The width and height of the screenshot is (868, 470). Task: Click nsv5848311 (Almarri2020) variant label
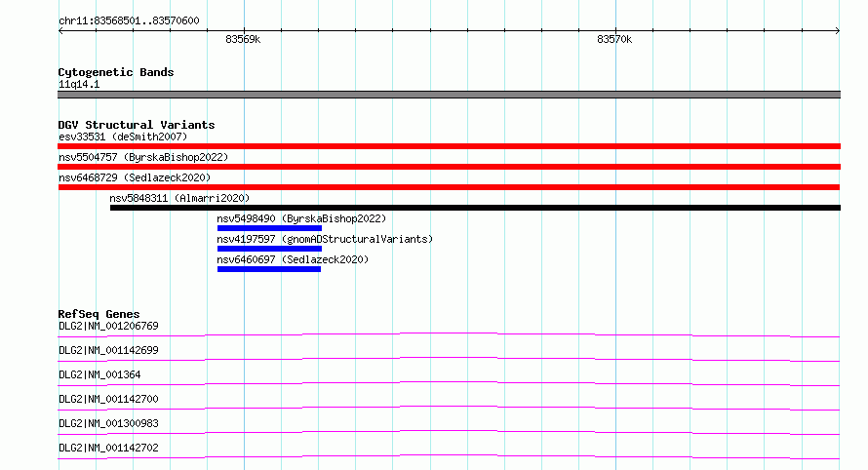(x=179, y=198)
